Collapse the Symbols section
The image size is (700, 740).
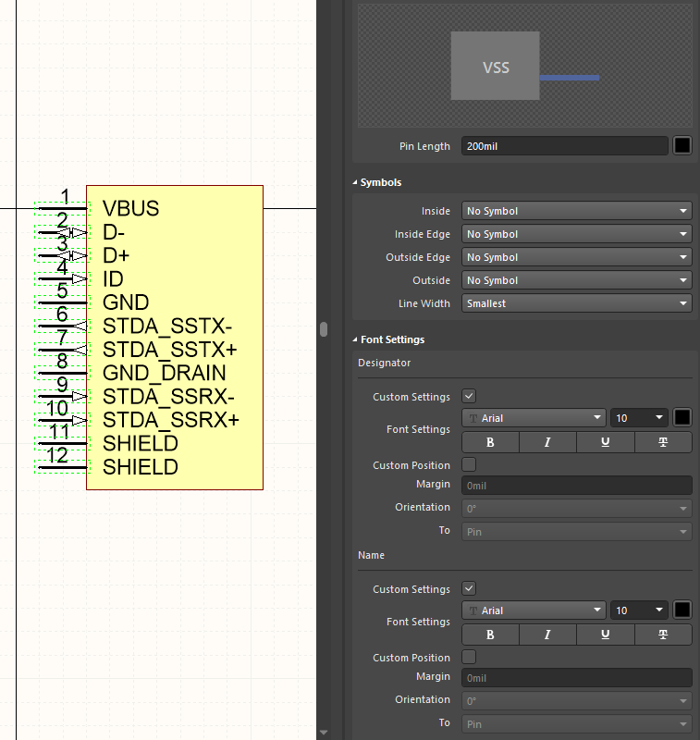pyautogui.click(x=355, y=182)
